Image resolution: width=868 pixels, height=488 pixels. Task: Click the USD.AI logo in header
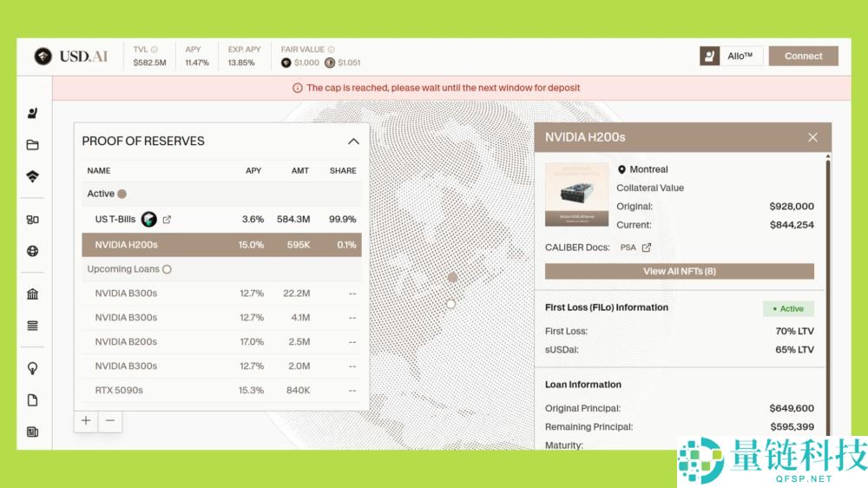(71, 56)
